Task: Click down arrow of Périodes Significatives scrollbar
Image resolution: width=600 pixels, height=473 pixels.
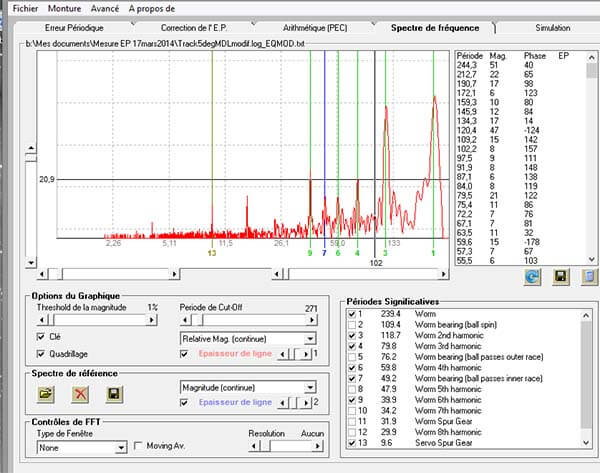Action: pyautogui.click(x=586, y=443)
